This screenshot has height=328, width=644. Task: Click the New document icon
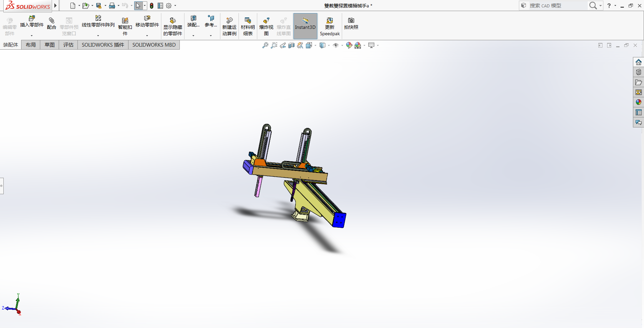[x=72, y=6]
